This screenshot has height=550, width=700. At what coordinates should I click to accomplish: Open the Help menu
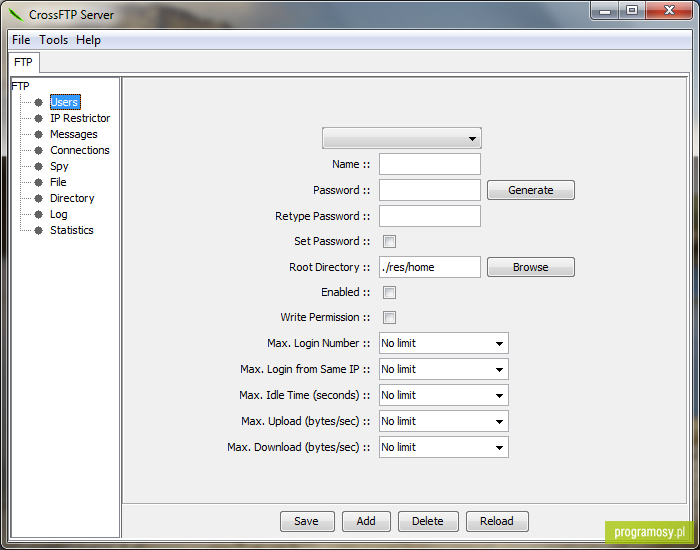88,40
